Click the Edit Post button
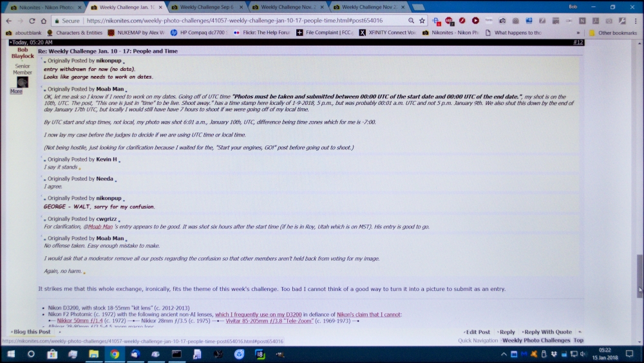The width and height of the screenshot is (644, 363). pos(478,332)
